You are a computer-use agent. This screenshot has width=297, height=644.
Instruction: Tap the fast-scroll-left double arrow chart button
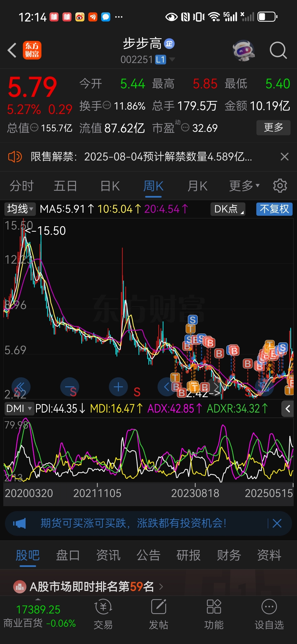pyautogui.click(x=21, y=387)
